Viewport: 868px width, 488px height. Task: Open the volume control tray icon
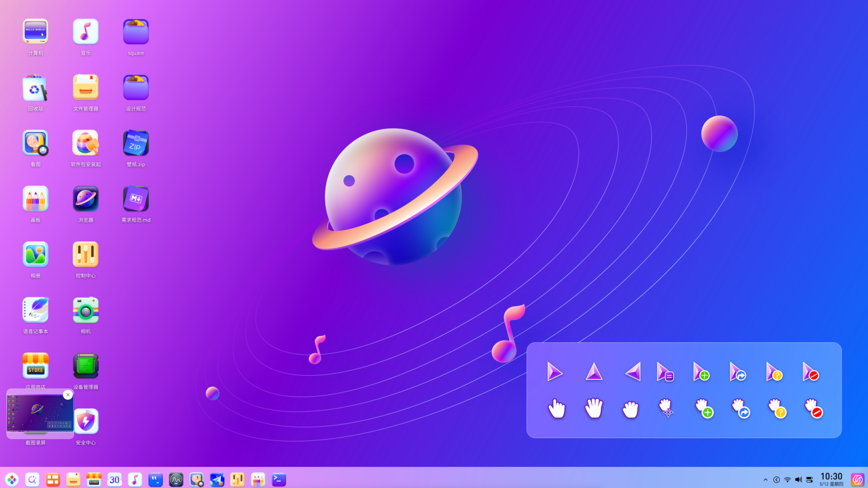[x=798, y=480]
